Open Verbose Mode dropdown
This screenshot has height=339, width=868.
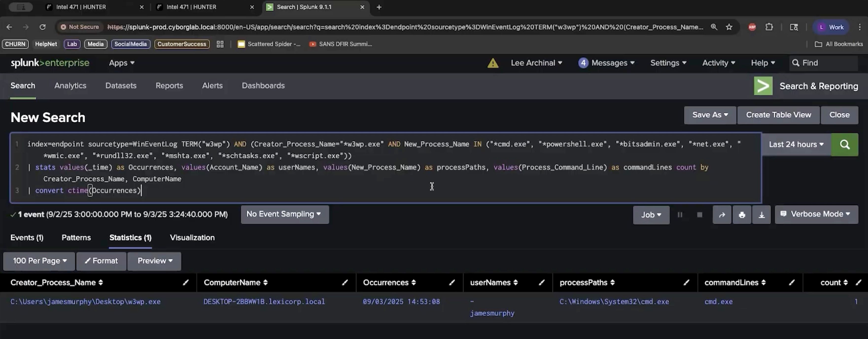[x=816, y=214]
